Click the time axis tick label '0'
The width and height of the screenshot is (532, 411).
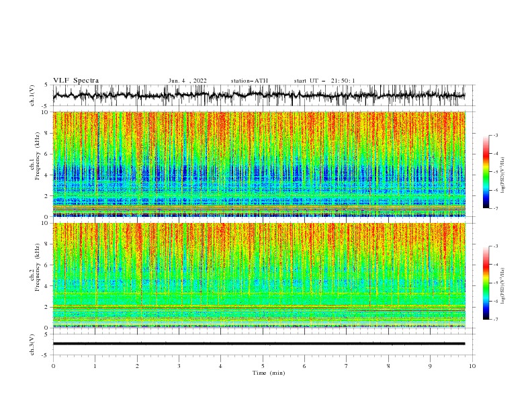53,366
